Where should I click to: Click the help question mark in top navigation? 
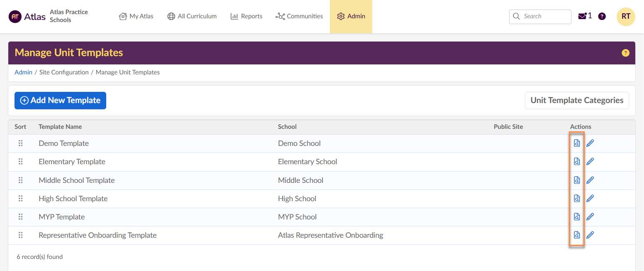[x=602, y=16]
